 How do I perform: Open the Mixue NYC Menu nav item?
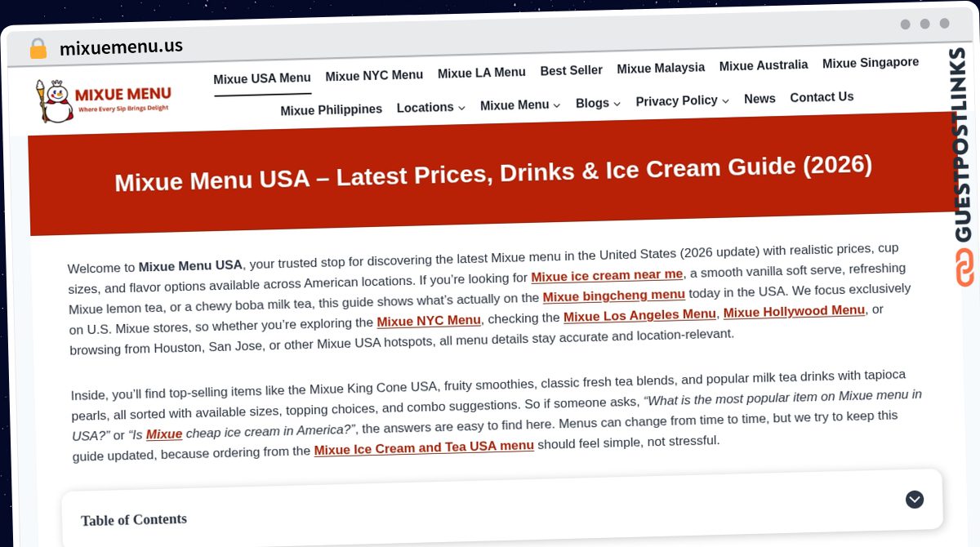374,75
